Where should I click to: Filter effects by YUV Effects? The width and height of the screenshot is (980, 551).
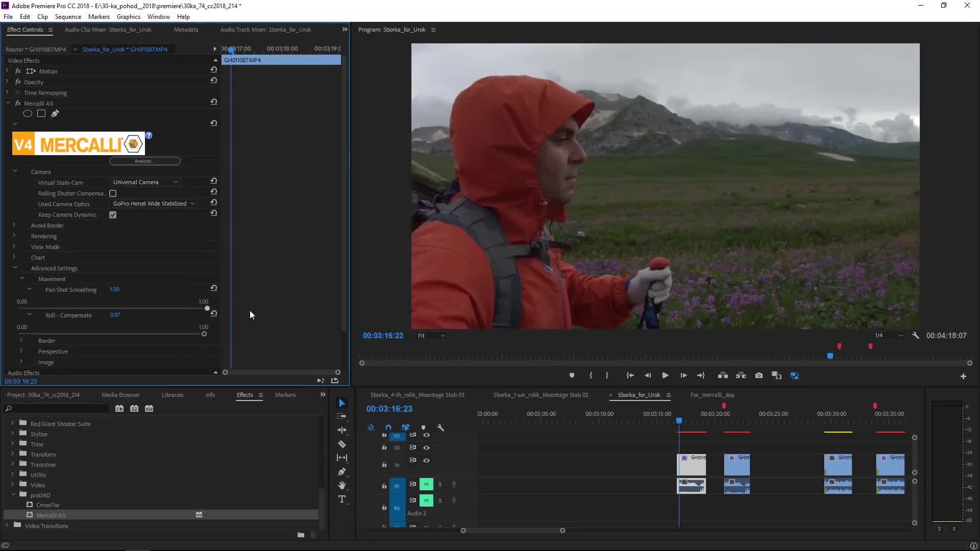(149, 408)
